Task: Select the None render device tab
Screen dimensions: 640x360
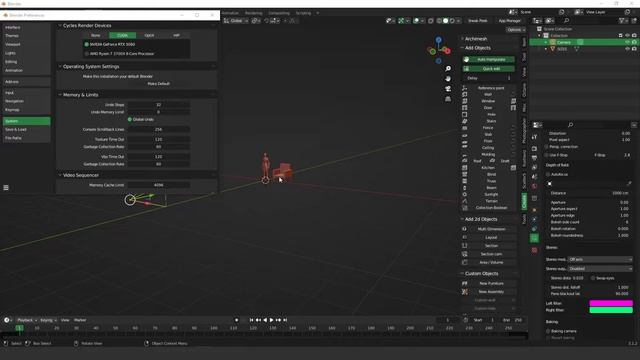Action: 96,36
